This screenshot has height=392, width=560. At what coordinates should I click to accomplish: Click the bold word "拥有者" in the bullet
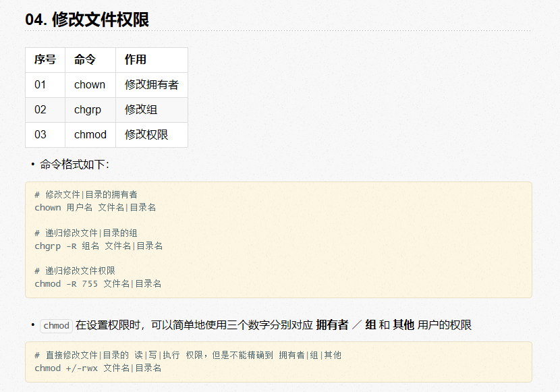tap(332, 325)
